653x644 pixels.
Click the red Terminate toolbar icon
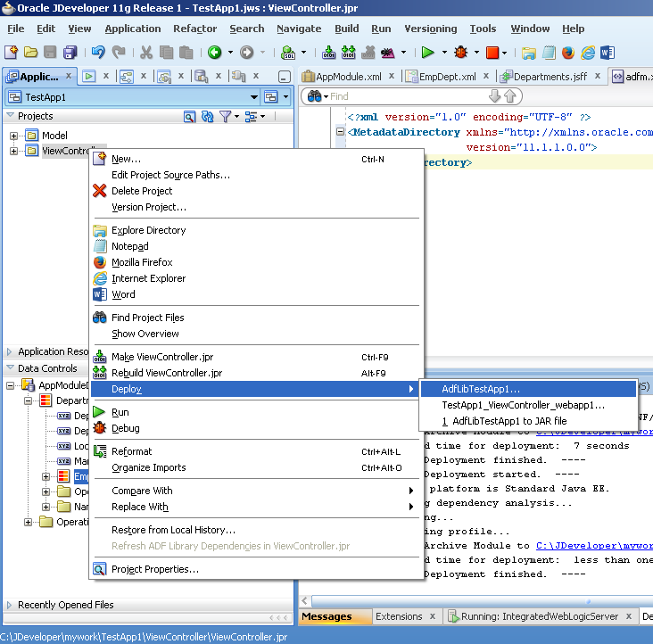point(492,53)
